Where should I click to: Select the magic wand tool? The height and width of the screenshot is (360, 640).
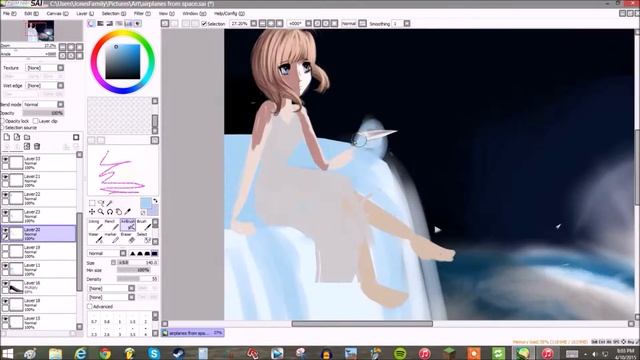(x=109, y=203)
